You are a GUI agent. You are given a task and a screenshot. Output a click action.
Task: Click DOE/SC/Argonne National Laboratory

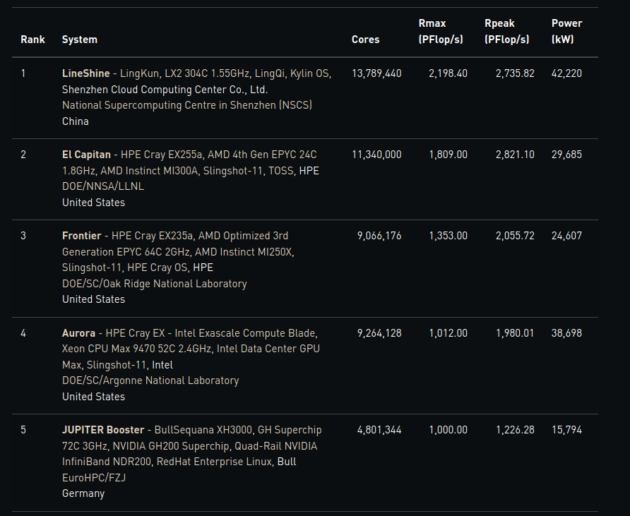(x=150, y=381)
